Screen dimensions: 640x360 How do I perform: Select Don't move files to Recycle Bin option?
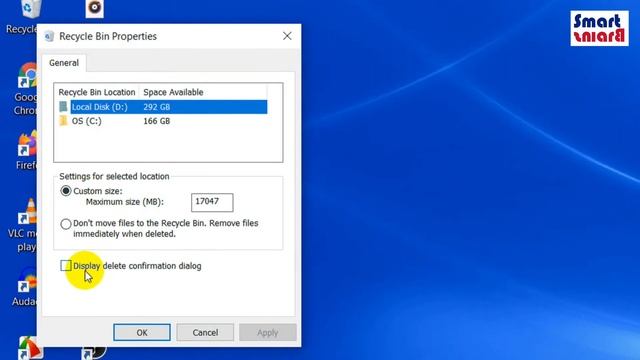[x=66, y=224]
